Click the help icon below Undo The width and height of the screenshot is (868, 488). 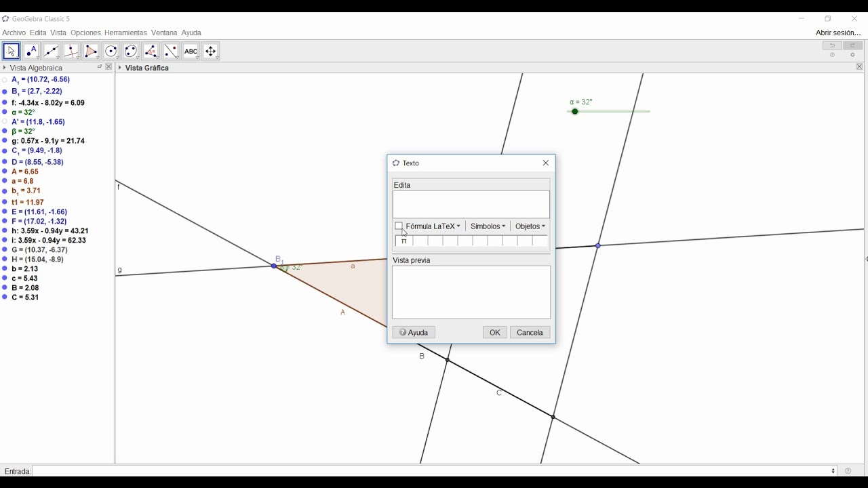point(832,56)
